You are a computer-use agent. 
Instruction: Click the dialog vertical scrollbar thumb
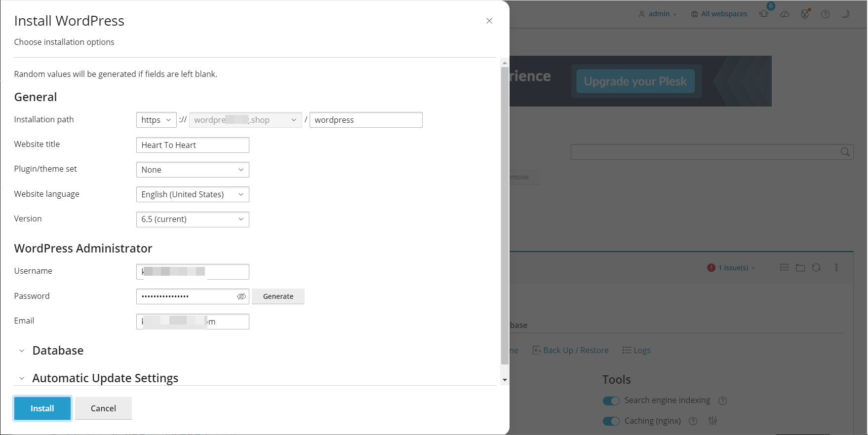point(505,216)
